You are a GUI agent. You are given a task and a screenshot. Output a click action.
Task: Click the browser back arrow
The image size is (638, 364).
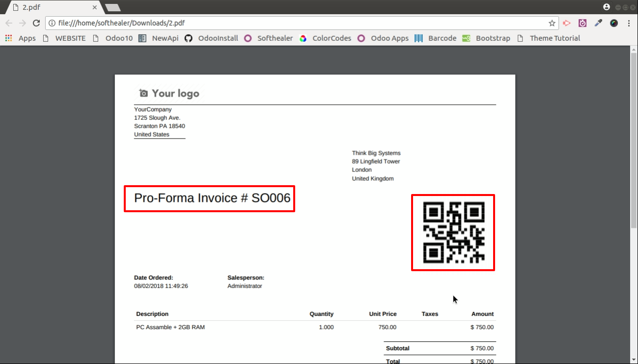click(x=9, y=23)
